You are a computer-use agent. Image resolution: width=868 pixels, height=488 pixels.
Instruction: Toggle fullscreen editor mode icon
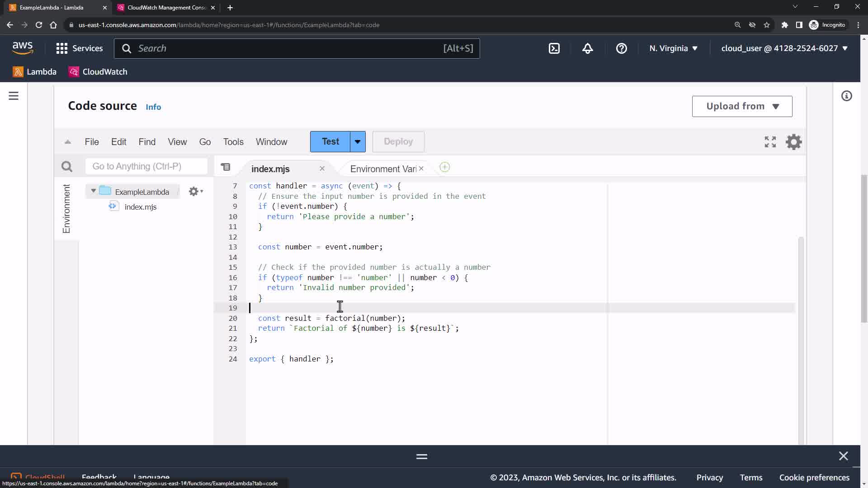pyautogui.click(x=770, y=142)
